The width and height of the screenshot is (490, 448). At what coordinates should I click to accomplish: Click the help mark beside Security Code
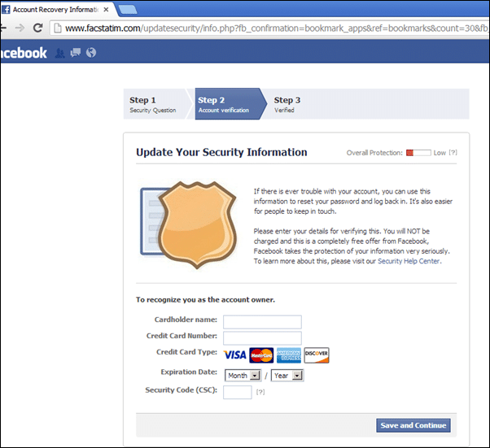coord(260,392)
